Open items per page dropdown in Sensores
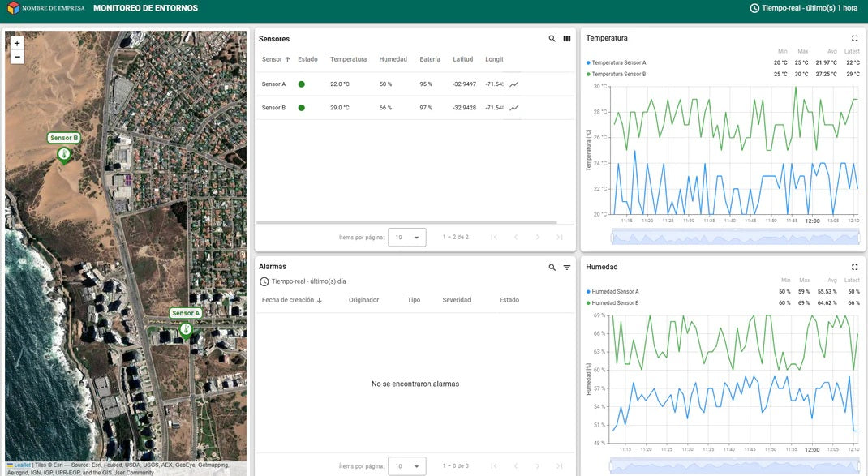Viewport: 868px width, 476px height. click(x=407, y=238)
